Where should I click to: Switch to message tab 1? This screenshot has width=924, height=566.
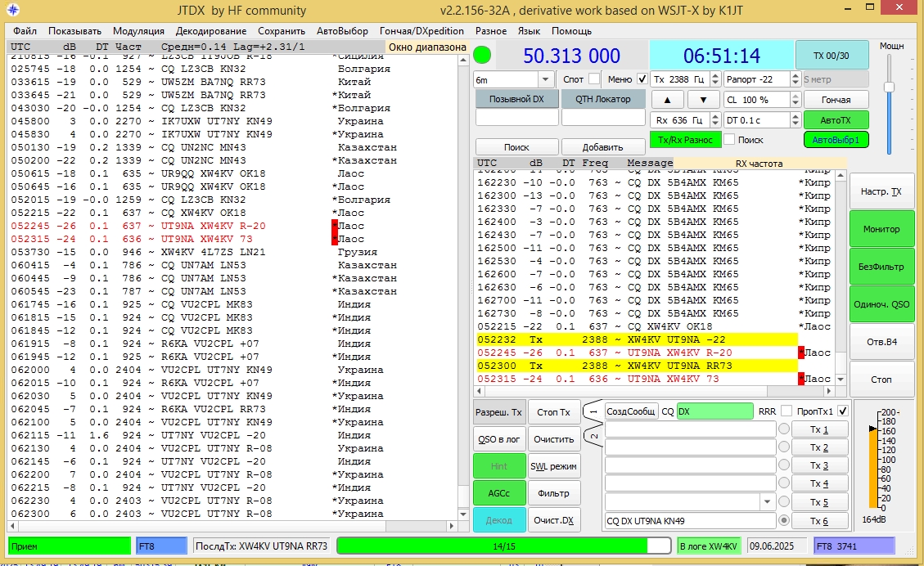point(593,411)
